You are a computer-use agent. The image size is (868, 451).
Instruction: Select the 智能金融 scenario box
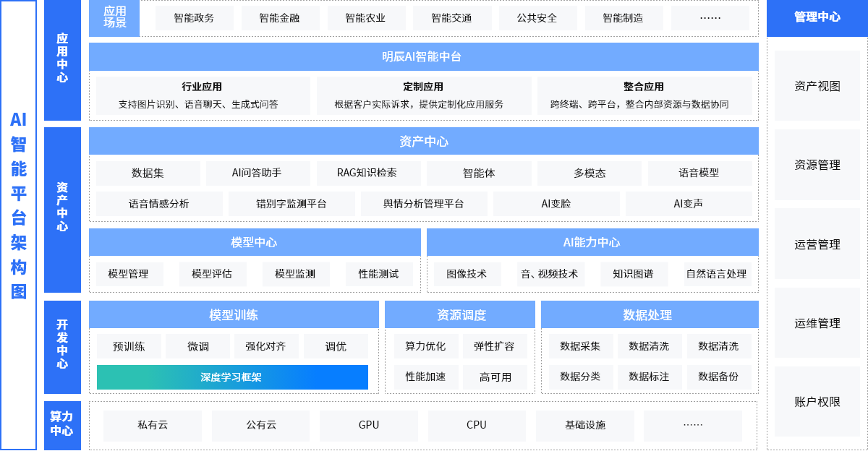click(279, 18)
